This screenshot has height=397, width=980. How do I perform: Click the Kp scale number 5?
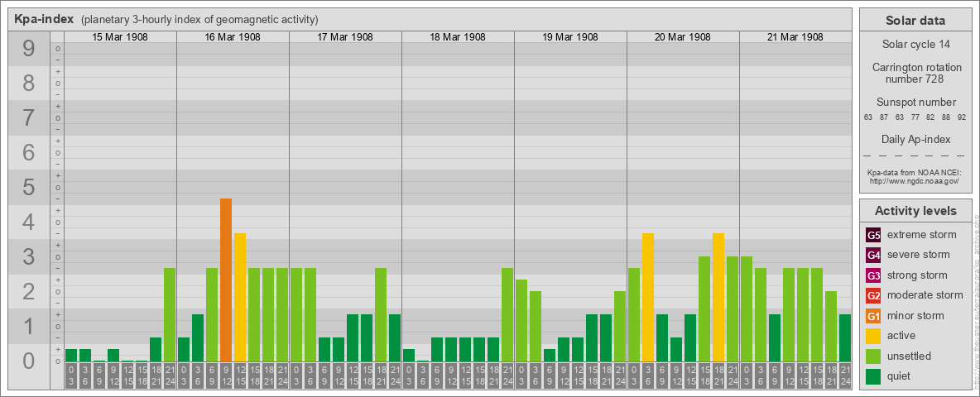(29, 187)
